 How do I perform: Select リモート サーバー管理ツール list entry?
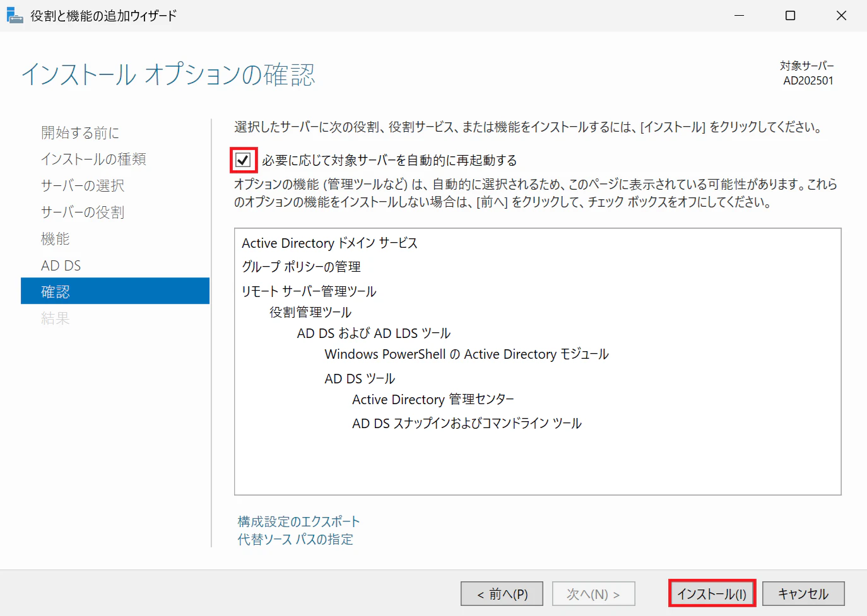point(309,291)
